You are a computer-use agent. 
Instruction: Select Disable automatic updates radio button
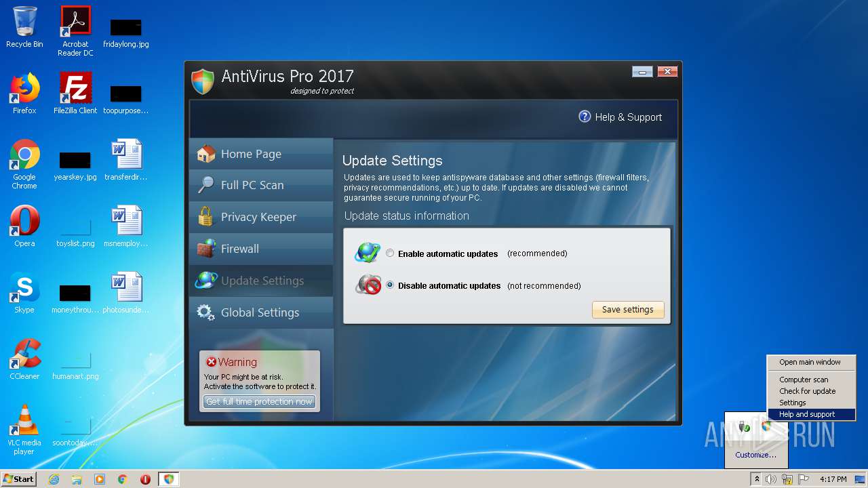pyautogui.click(x=390, y=285)
